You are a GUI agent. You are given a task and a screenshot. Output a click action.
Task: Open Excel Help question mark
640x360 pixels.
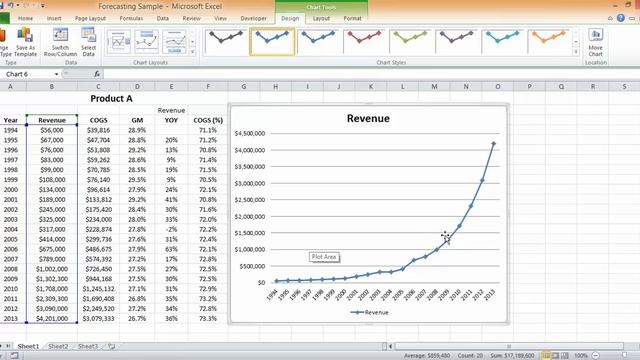[x=621, y=18]
